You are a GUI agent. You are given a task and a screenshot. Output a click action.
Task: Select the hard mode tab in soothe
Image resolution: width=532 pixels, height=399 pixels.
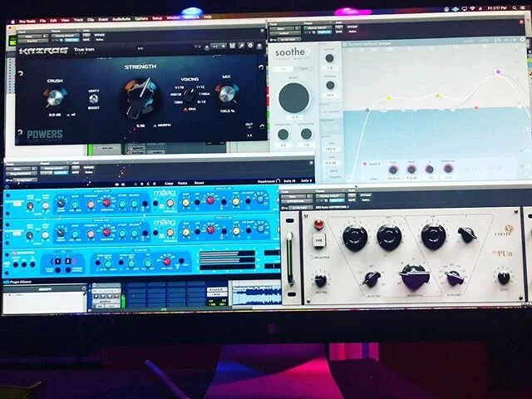coord(303,68)
